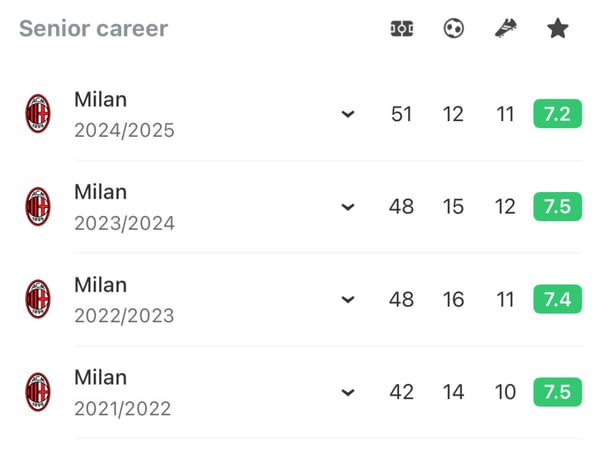Click Milan crest for 2024/2025 season
600x451 pixels.
[38, 114]
